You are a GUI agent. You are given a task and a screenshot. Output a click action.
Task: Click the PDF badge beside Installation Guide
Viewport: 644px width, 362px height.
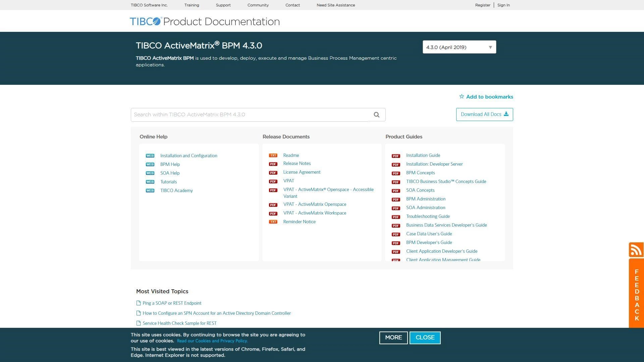(396, 156)
